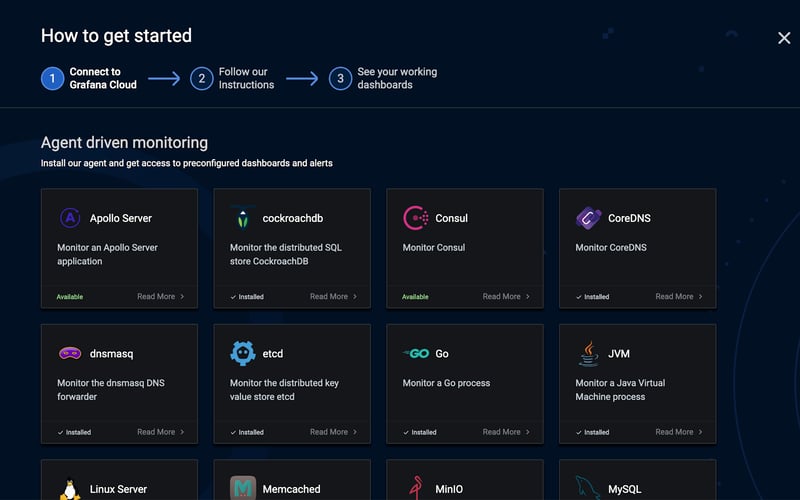Click the dnsmasq mask icon
800x500 pixels.
coord(70,353)
